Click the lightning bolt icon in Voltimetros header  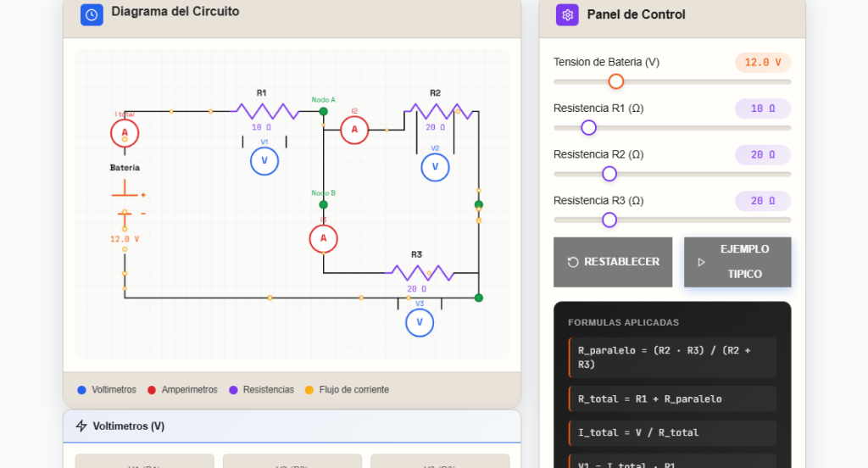(81, 426)
